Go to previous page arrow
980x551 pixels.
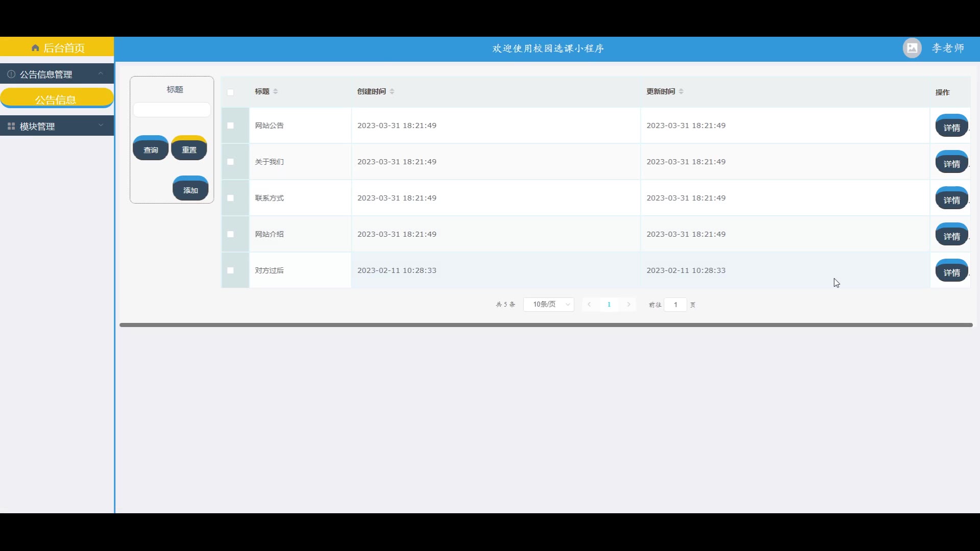(590, 305)
